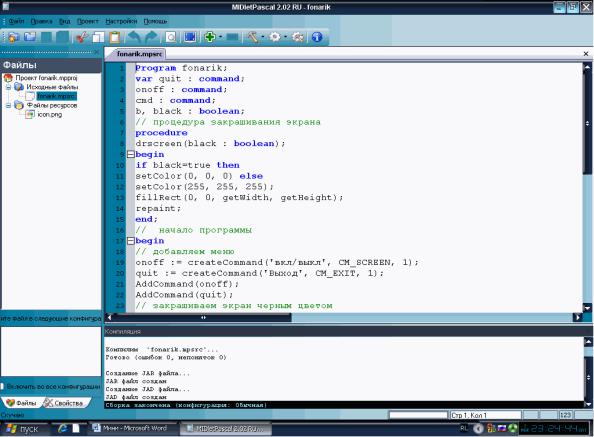
Task: Click compilation output scrollbar up arrow
Action: tap(588, 342)
